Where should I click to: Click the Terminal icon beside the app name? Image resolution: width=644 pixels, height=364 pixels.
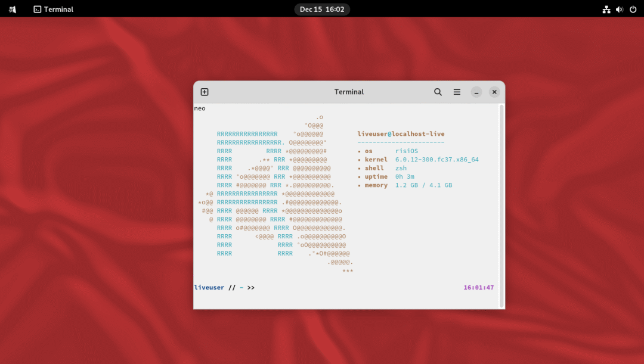[x=37, y=9]
